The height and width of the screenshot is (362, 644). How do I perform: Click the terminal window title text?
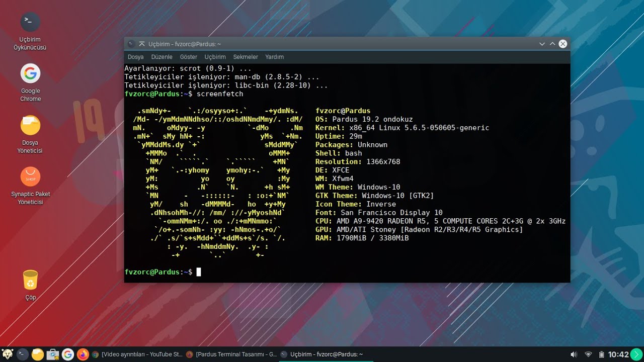(x=185, y=44)
